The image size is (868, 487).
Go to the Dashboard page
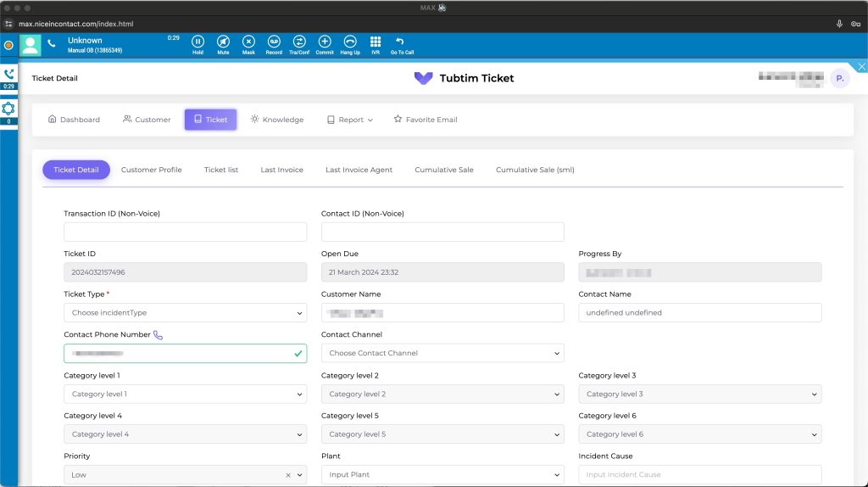[74, 120]
